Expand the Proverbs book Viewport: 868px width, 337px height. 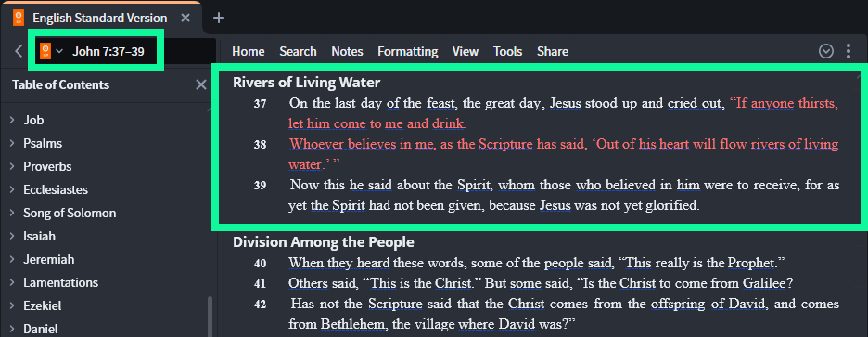[x=12, y=167]
